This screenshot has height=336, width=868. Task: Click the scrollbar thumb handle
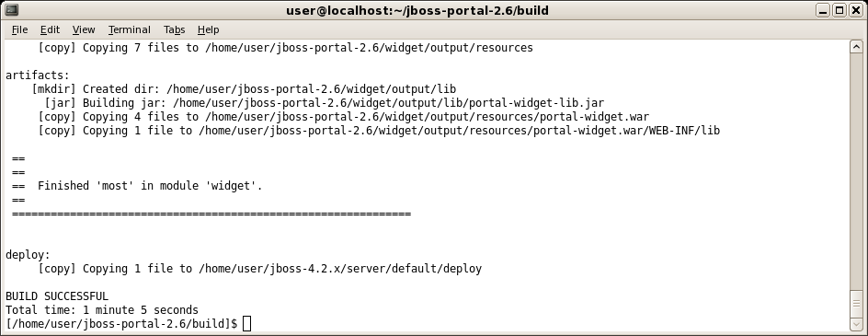pos(856,303)
